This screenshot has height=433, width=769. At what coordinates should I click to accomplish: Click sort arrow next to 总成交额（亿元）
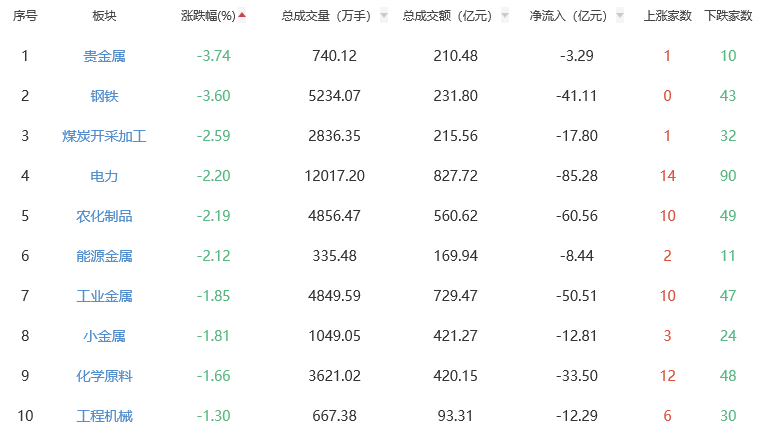[x=505, y=17]
